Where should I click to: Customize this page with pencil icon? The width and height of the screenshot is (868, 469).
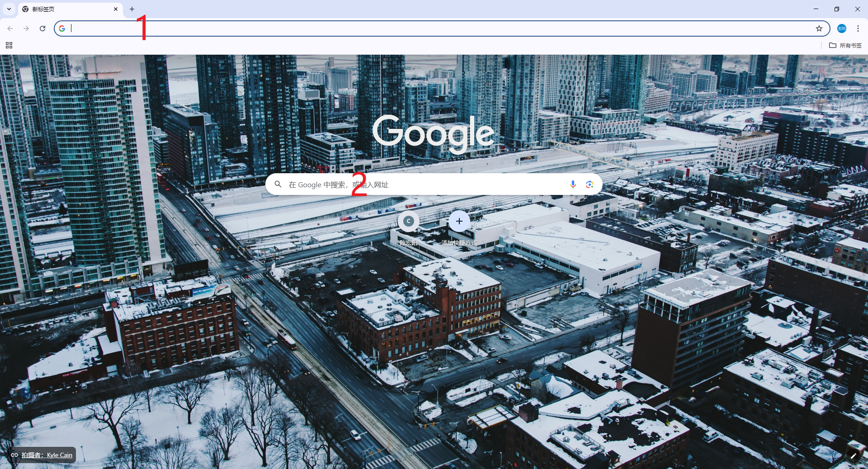click(854, 455)
